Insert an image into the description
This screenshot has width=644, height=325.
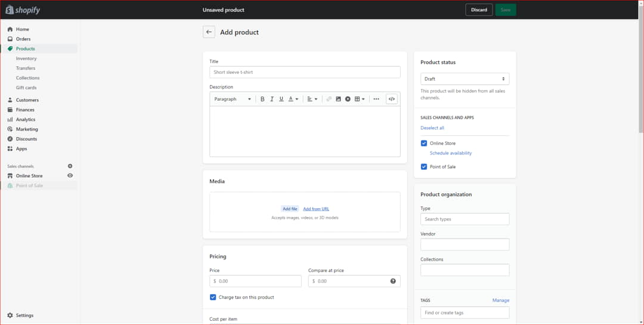coord(338,99)
